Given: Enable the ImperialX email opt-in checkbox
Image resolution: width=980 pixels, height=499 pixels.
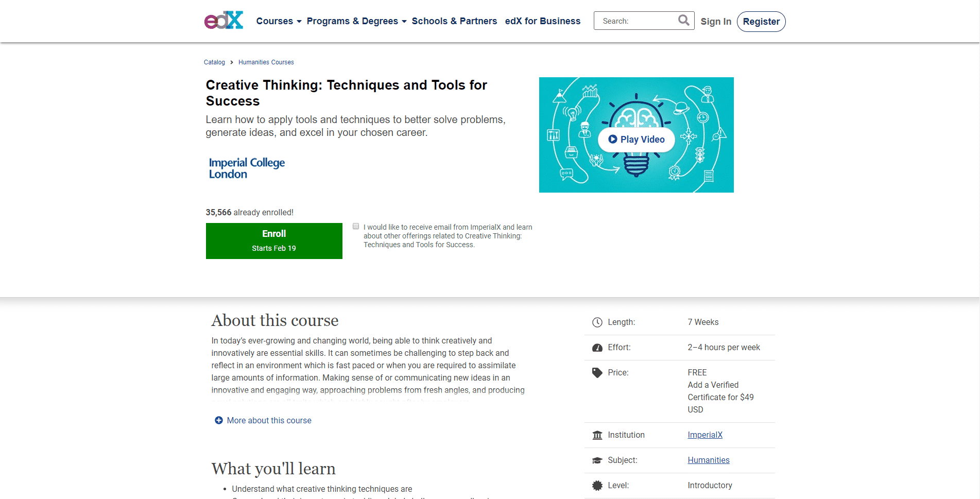Looking at the screenshot, I should click(x=356, y=226).
